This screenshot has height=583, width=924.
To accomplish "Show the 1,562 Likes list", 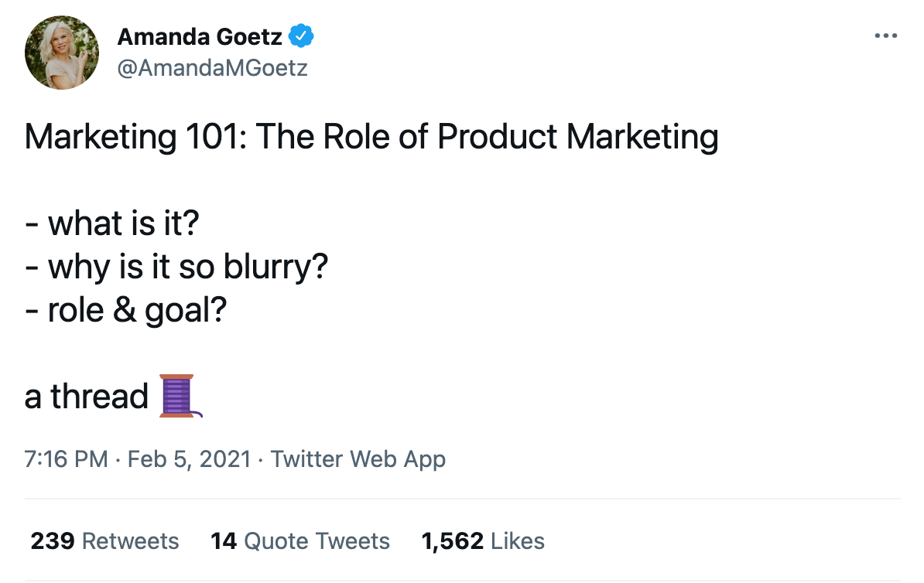I will pos(482,541).
